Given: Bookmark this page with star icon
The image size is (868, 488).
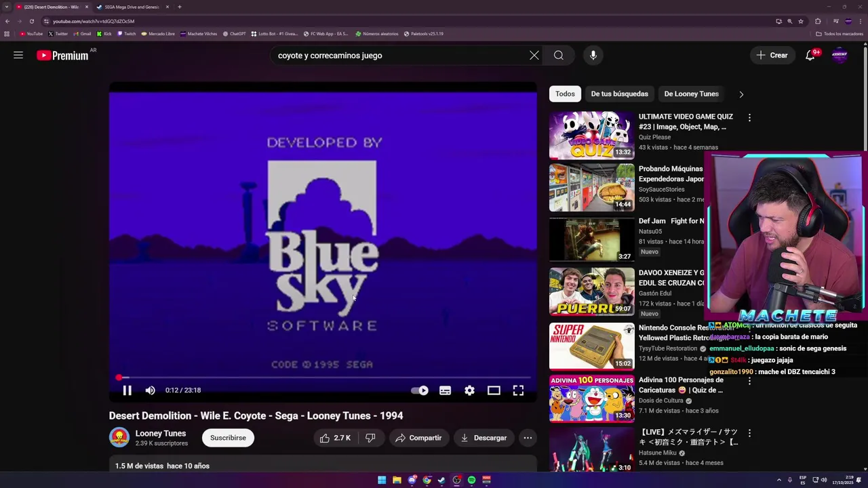Looking at the screenshot, I should tap(801, 21).
